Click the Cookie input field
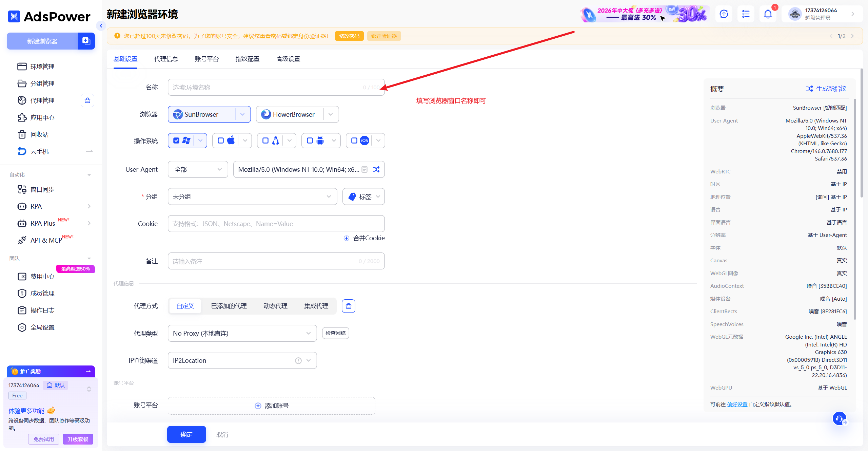The width and height of the screenshot is (868, 451). [x=276, y=224]
